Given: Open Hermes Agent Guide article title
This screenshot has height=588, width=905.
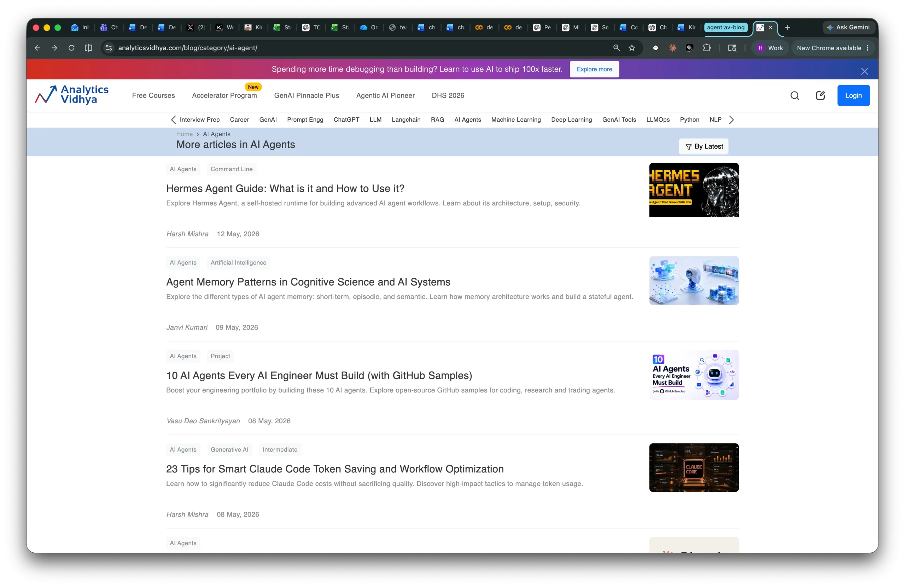Looking at the screenshot, I should pos(285,189).
